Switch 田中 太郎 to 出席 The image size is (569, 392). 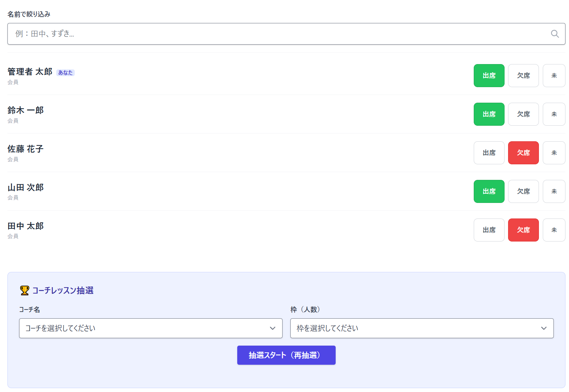(489, 230)
